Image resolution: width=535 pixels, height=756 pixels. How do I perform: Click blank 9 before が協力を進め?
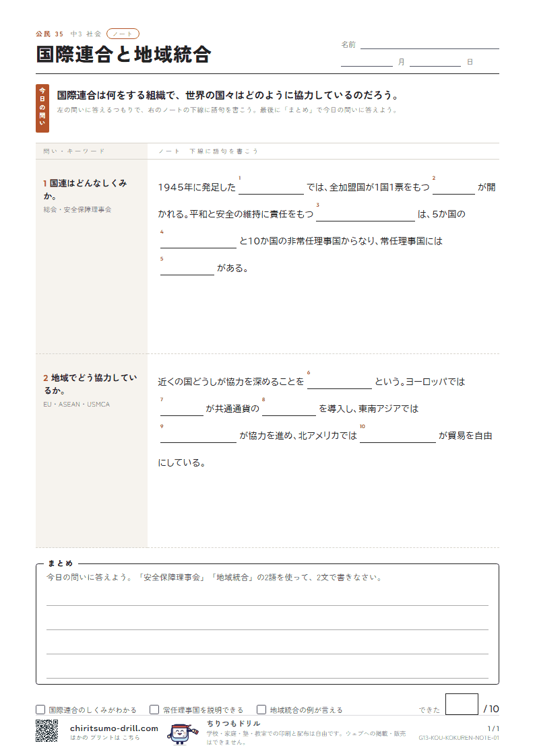198,436
